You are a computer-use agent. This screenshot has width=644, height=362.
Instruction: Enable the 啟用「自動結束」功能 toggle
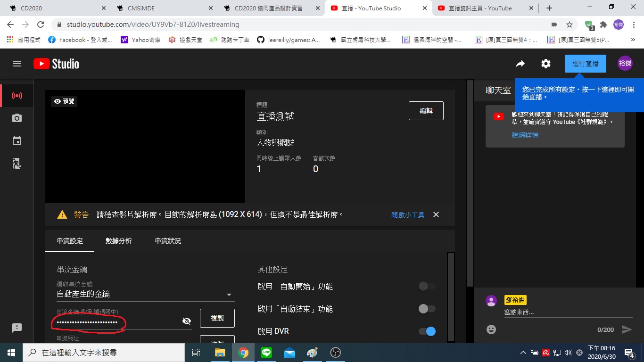427,309
